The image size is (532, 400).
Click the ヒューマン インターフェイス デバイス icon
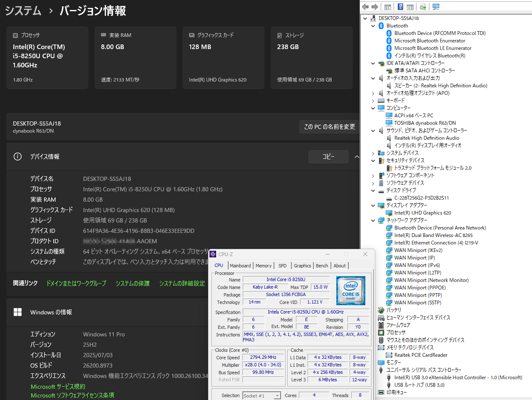coord(381,317)
